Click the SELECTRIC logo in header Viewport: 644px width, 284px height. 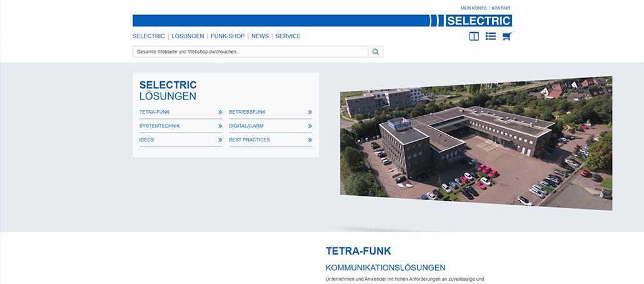click(x=479, y=21)
